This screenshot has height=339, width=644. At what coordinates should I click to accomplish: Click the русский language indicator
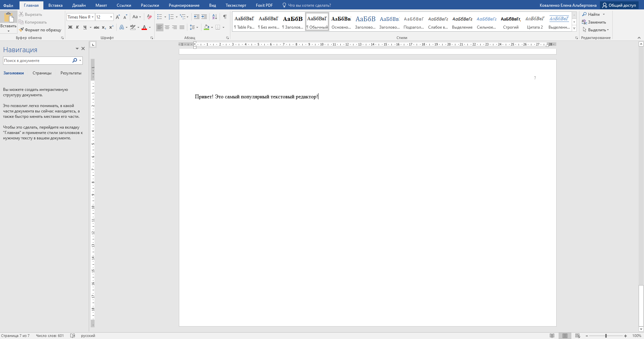pos(88,336)
